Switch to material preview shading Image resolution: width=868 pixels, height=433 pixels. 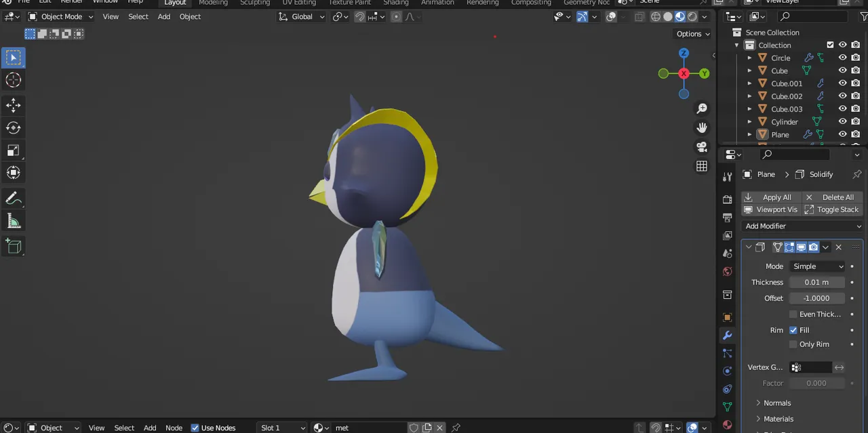tap(680, 16)
